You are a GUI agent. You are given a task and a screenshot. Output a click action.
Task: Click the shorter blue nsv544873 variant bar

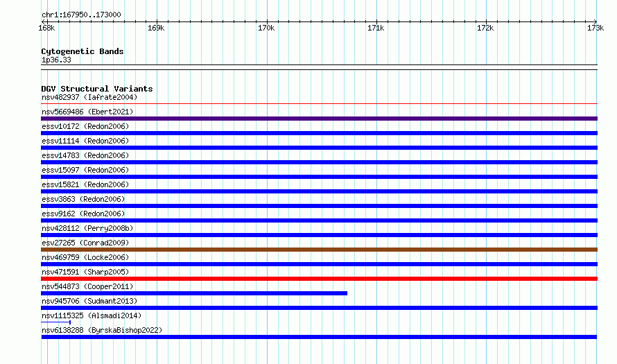pyautogui.click(x=194, y=293)
